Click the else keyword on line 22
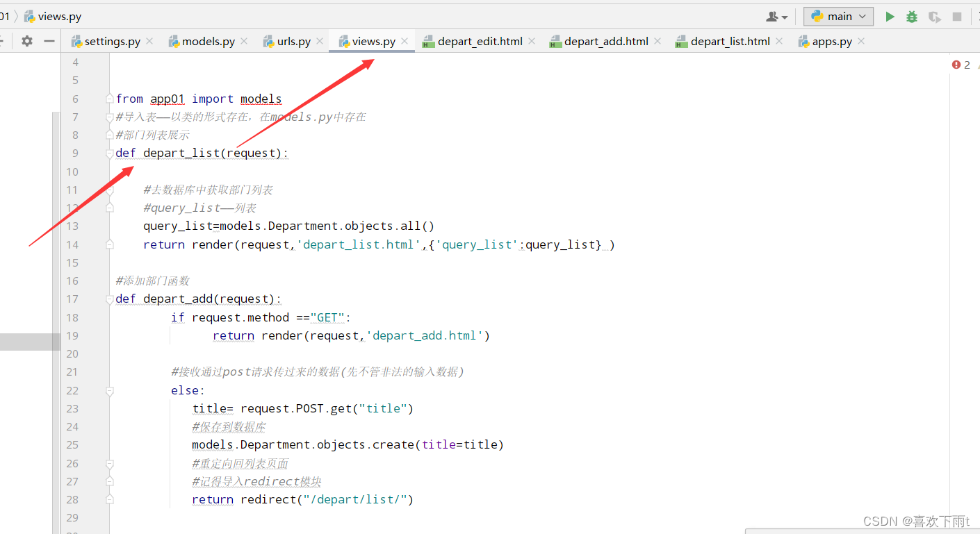Image resolution: width=980 pixels, height=534 pixels. [184, 390]
